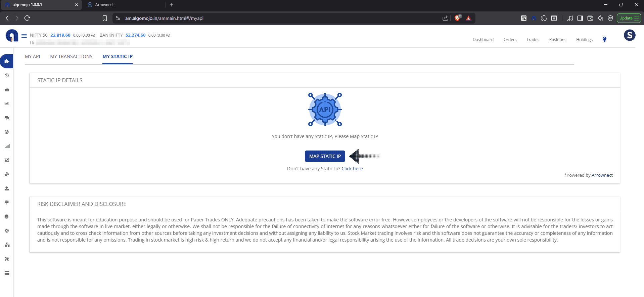
Task: Open the wrench tools sidebar icon
Action: point(7,259)
